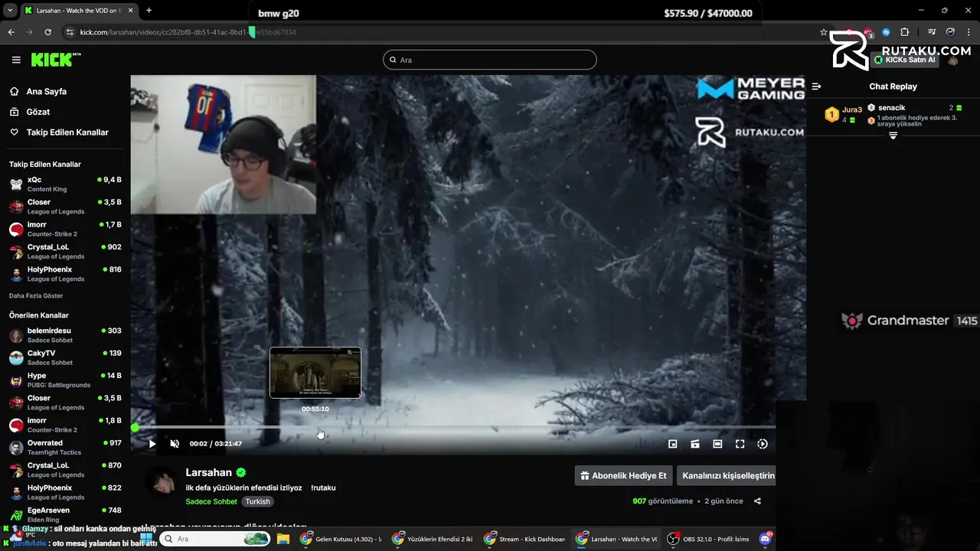Toggle theater mode
980x551 pixels.
[x=717, y=444]
